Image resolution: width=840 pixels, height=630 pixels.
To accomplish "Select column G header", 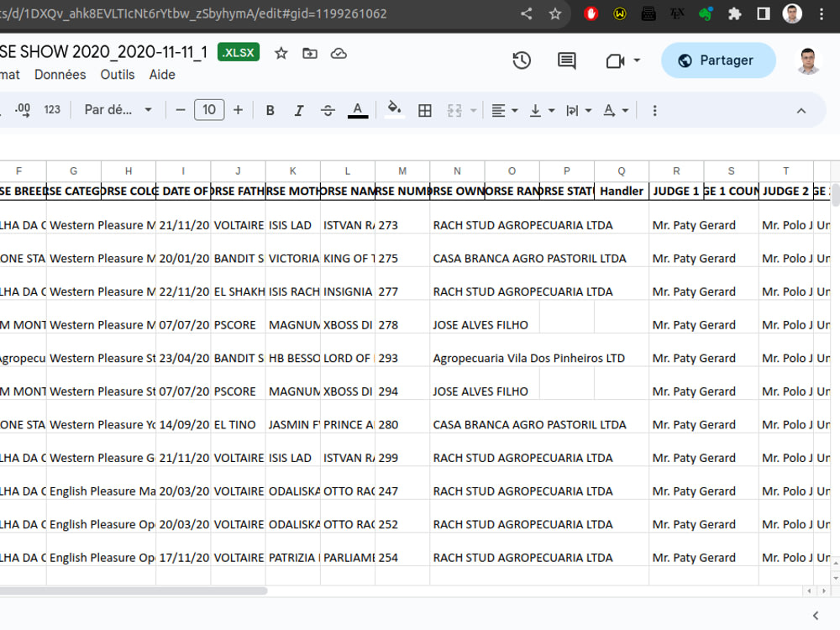I will pos(73,171).
